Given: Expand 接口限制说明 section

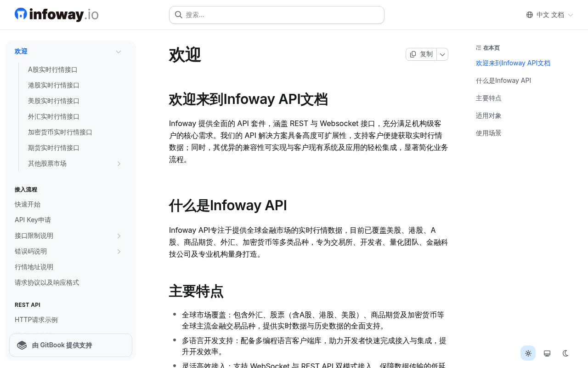Looking at the screenshot, I should 119,236.
